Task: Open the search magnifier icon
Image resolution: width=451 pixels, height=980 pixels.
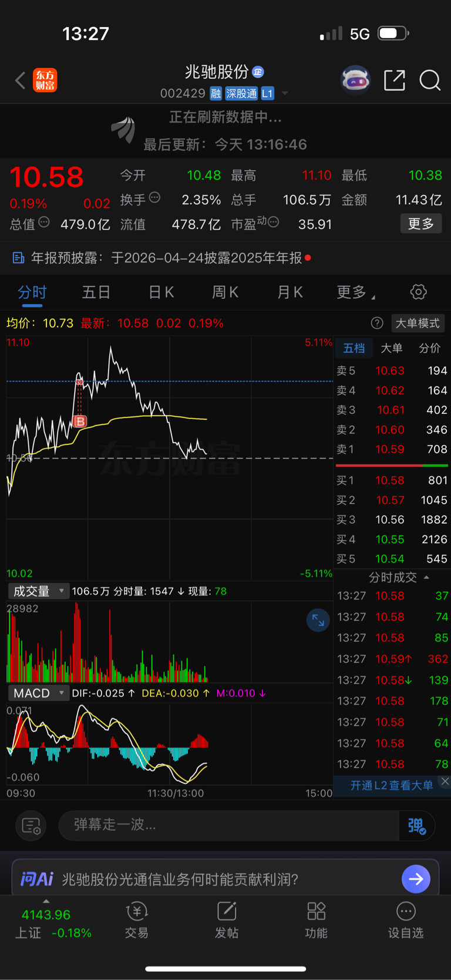Action: pyautogui.click(x=430, y=80)
